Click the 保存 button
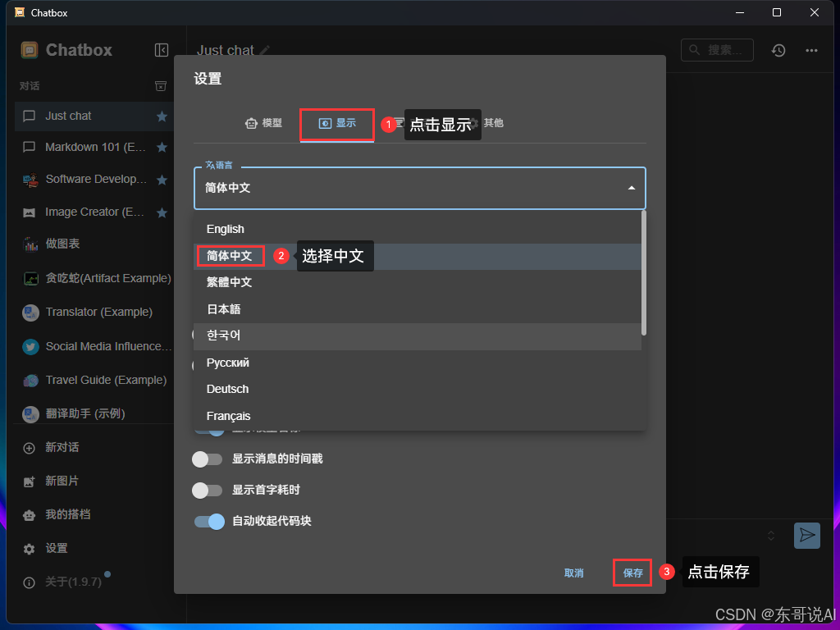 point(632,573)
